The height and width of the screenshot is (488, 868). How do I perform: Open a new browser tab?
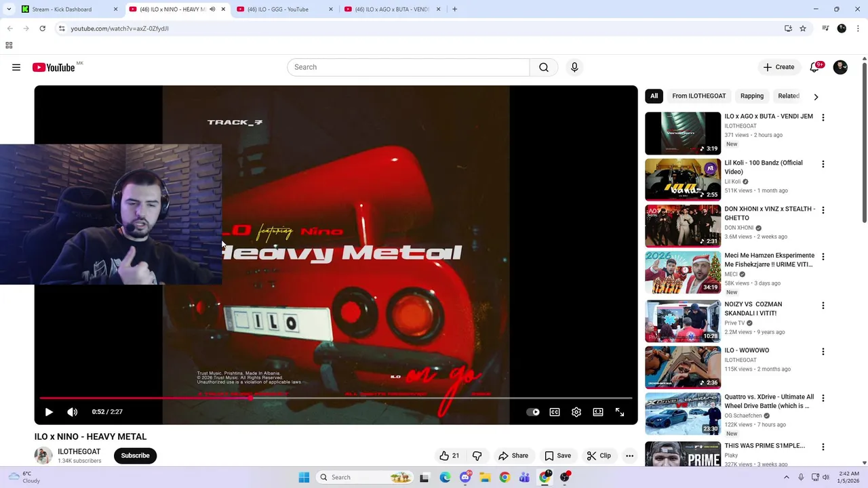(454, 9)
